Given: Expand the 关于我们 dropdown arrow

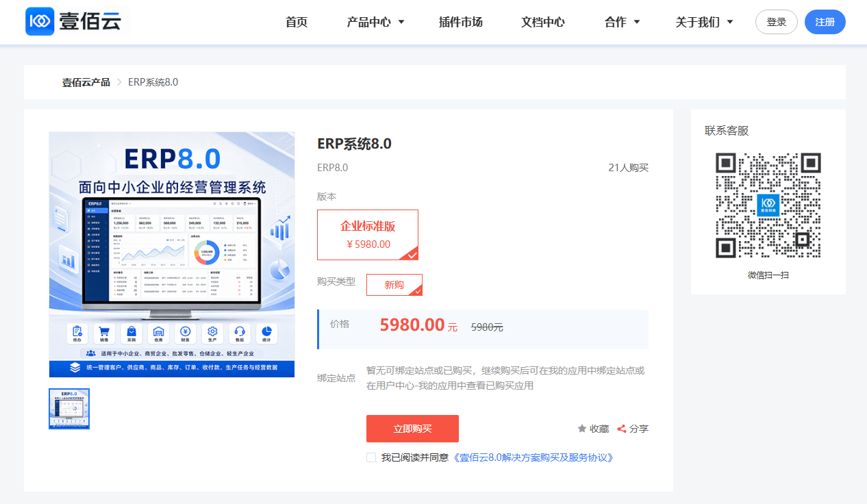Looking at the screenshot, I should (x=730, y=22).
